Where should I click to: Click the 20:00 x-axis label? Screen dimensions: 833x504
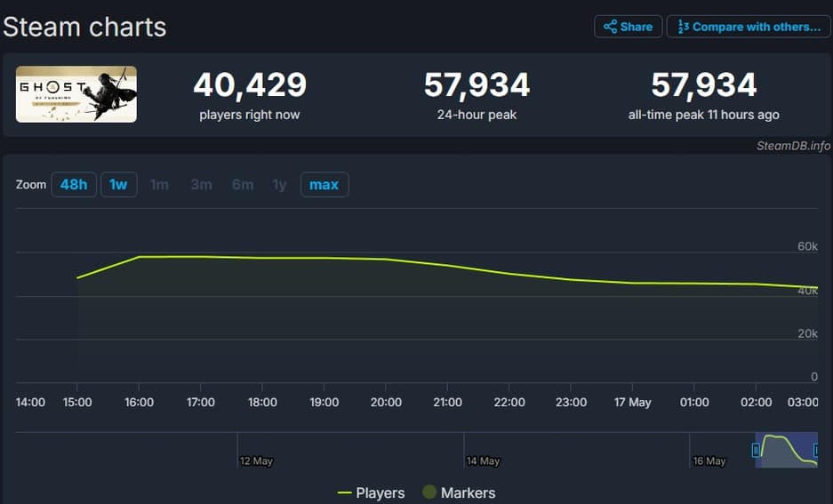(386, 403)
